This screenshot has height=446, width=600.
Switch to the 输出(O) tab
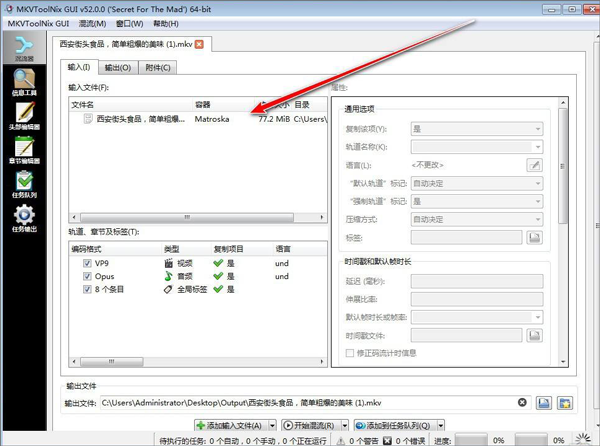pyautogui.click(x=118, y=68)
